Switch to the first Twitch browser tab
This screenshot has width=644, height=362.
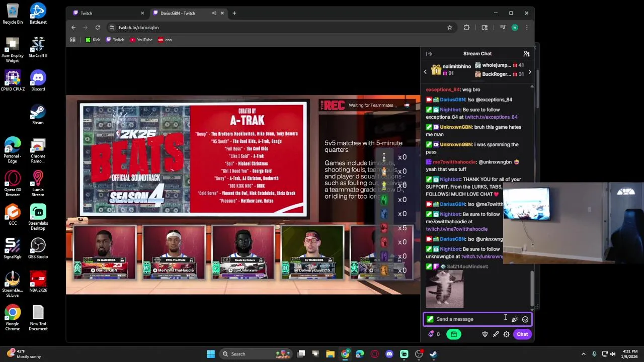tap(108, 13)
